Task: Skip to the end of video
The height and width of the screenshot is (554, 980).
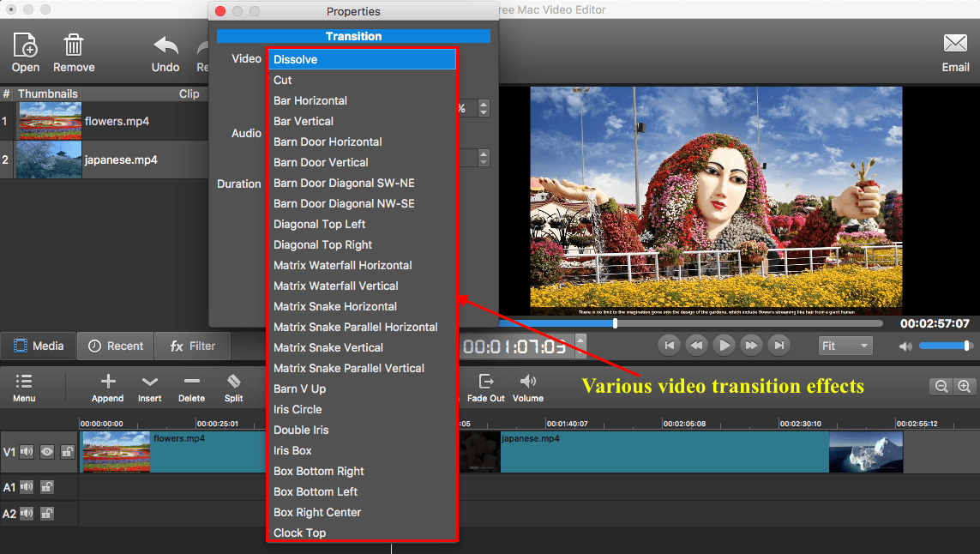Action: tap(779, 345)
